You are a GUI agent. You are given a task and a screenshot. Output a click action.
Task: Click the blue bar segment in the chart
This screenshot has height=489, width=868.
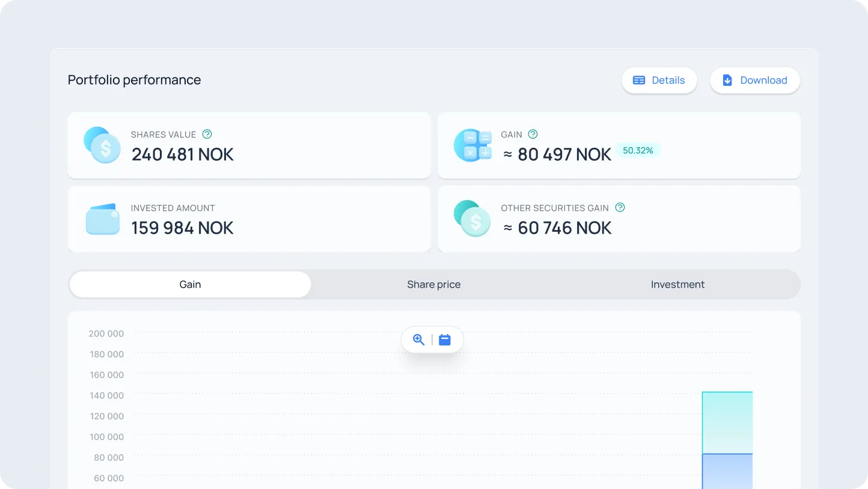coord(727,472)
